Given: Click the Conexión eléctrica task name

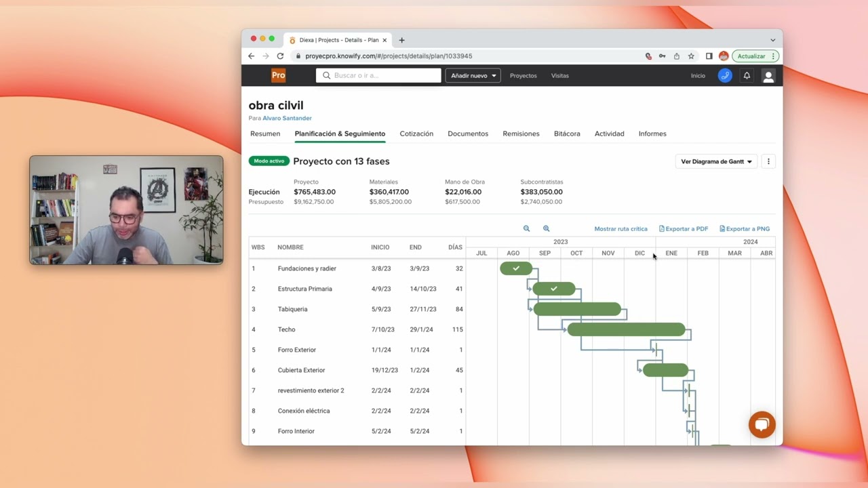Looking at the screenshot, I should [x=303, y=411].
